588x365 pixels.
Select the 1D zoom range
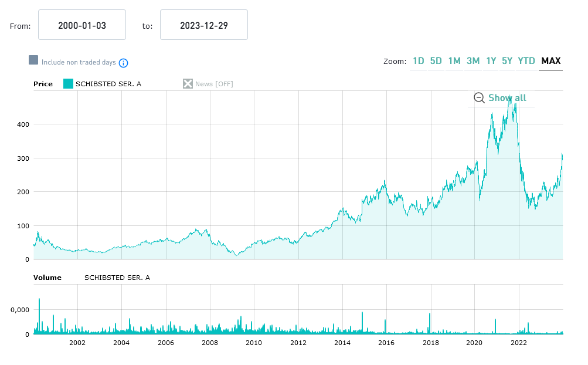[419, 61]
